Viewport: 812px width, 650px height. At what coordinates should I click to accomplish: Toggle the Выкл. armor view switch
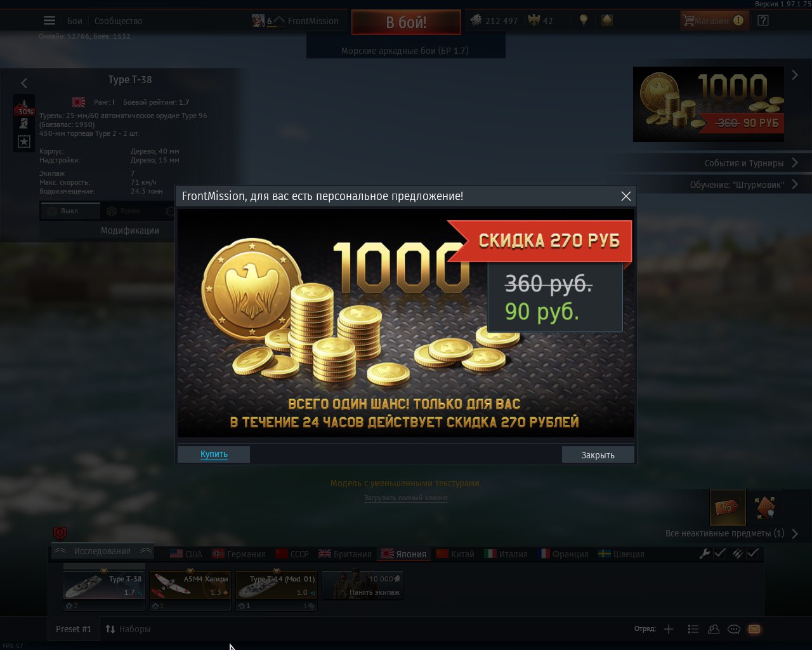(70, 211)
